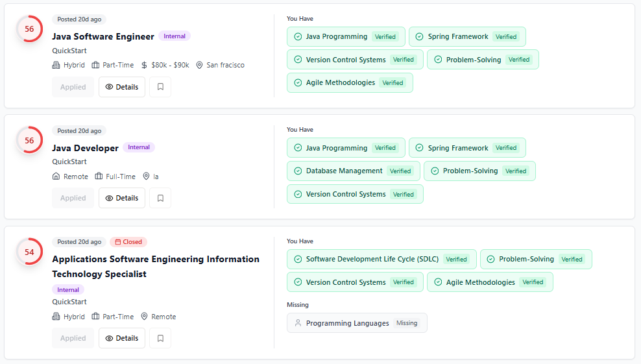This screenshot has width=641, height=364.
Task: Click the red Closed status badge
Action: point(128,242)
